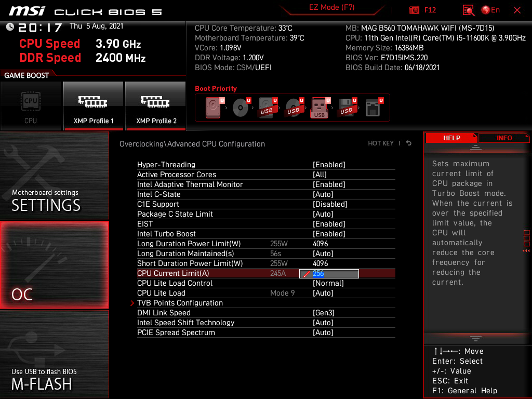This screenshot has width=532, height=399.
Task: Switch to the INFO tab
Action: (x=504, y=138)
